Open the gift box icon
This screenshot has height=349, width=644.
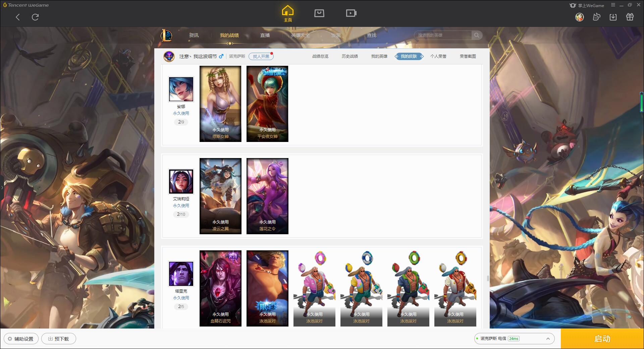[630, 17]
